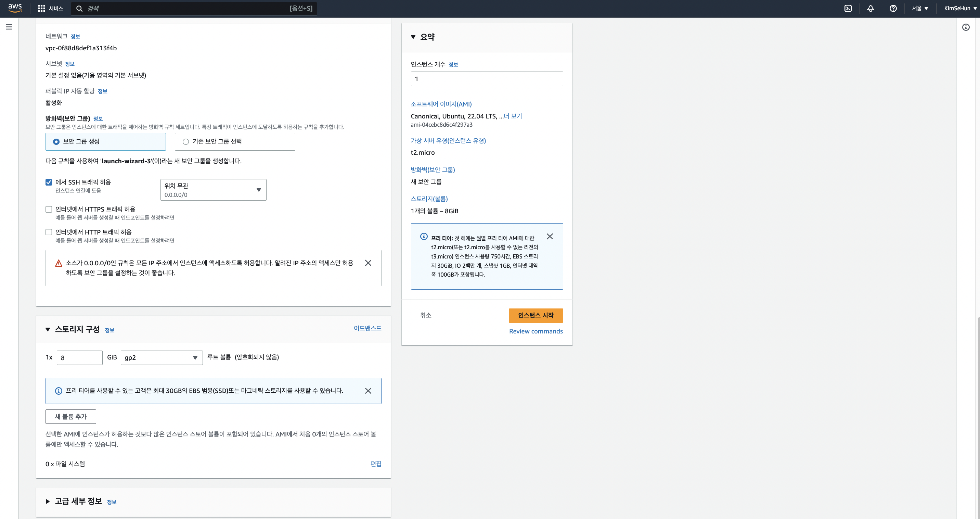The height and width of the screenshot is (519, 980).
Task: Open the left hamburger navigation menu
Action: 9,27
